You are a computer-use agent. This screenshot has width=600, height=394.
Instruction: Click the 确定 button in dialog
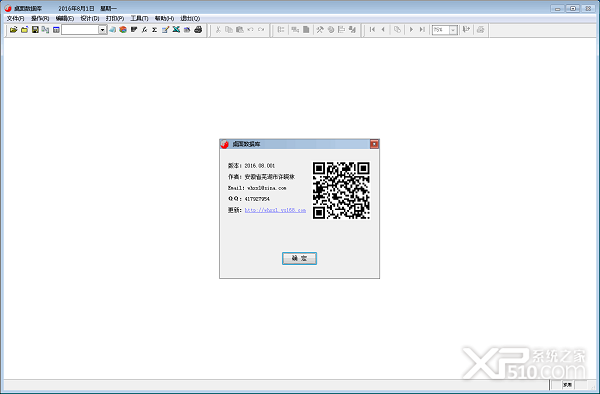299,258
